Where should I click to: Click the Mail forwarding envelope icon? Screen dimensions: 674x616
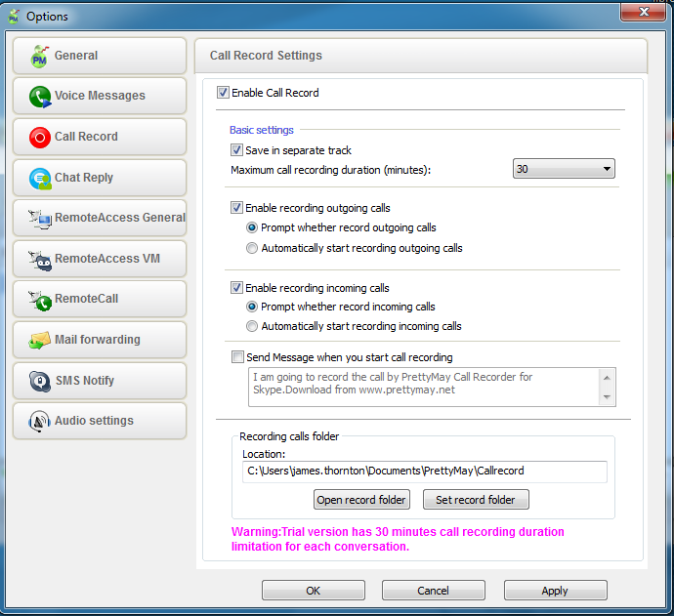40,341
